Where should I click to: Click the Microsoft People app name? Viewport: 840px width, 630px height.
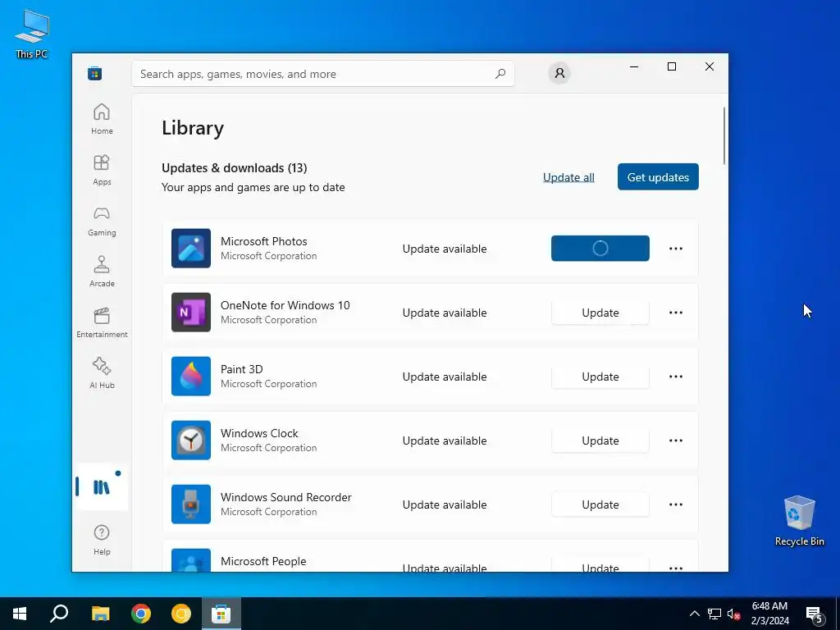coord(263,561)
